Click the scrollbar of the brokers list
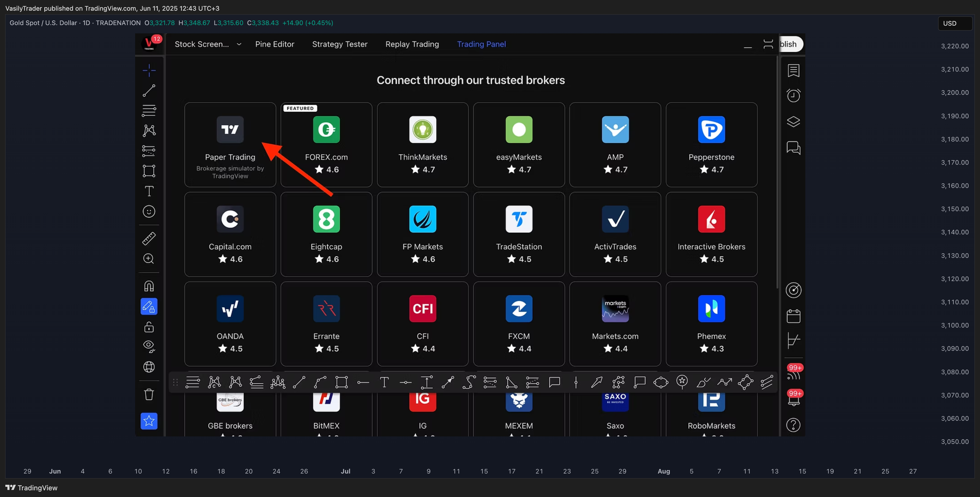 pyautogui.click(x=777, y=172)
